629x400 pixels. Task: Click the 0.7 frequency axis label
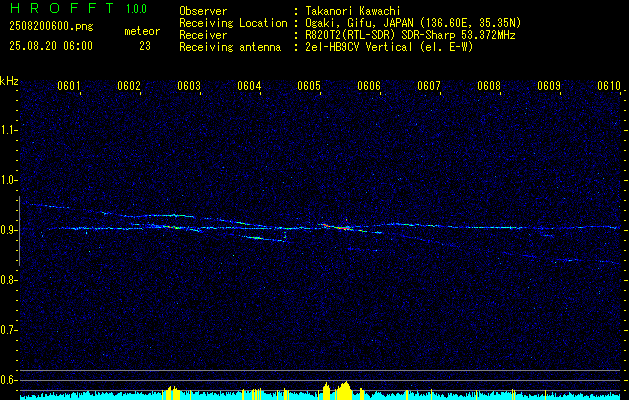click(8, 330)
